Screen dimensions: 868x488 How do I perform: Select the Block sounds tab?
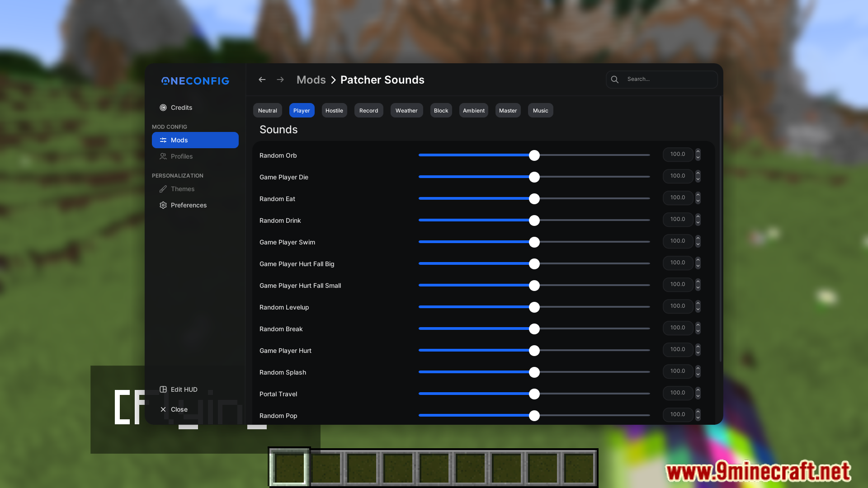(441, 110)
